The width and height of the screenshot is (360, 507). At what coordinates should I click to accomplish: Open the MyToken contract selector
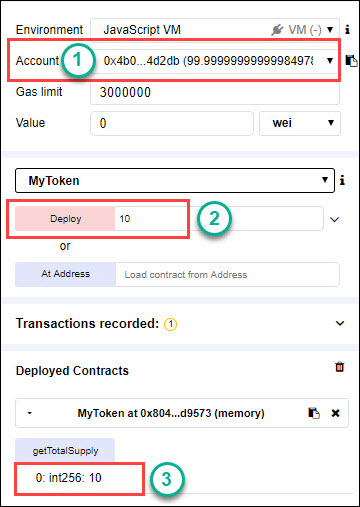(175, 180)
